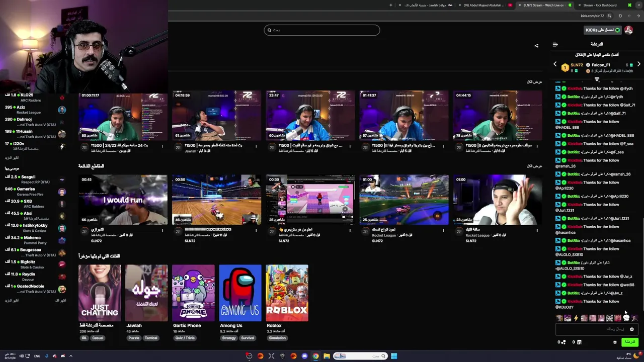Show all clips link above the clips row
The image size is (644, 362).
point(534,166)
